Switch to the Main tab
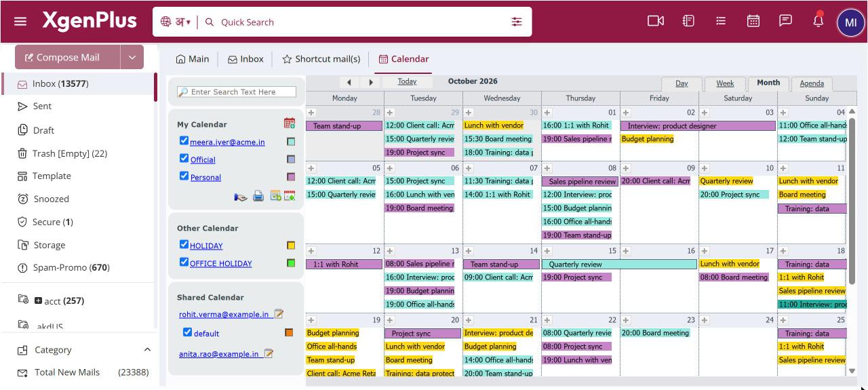 coord(193,59)
